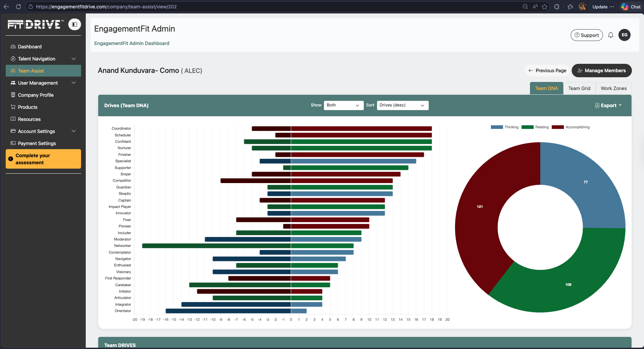The height and width of the screenshot is (349, 644).
Task: Expand the Account Settings submenu chevron
Action: [74, 131]
